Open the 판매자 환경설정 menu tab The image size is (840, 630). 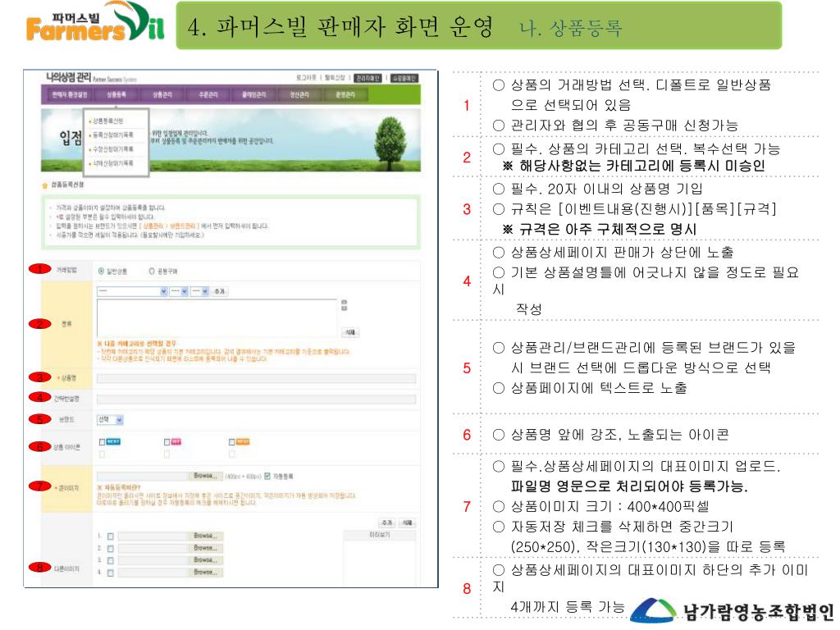(x=69, y=95)
